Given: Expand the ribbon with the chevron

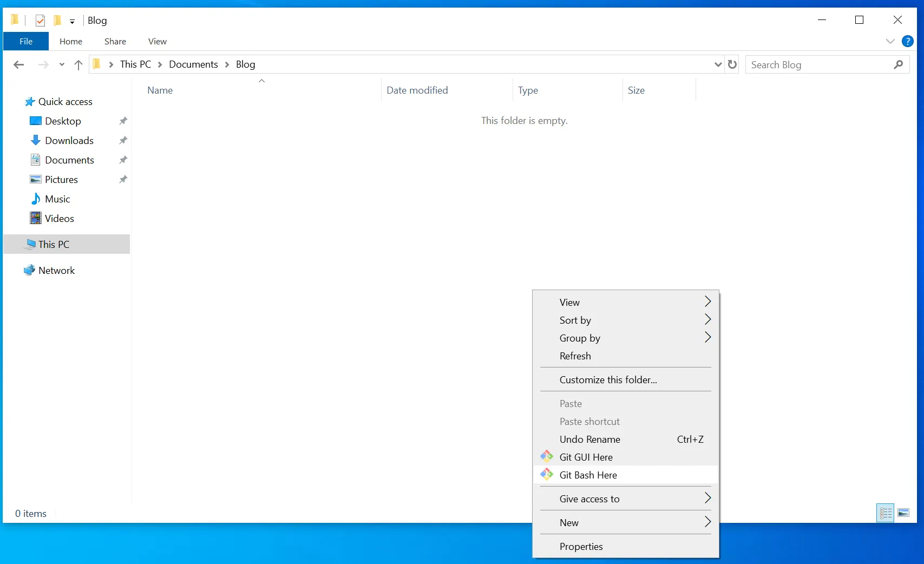Looking at the screenshot, I should tap(890, 41).
